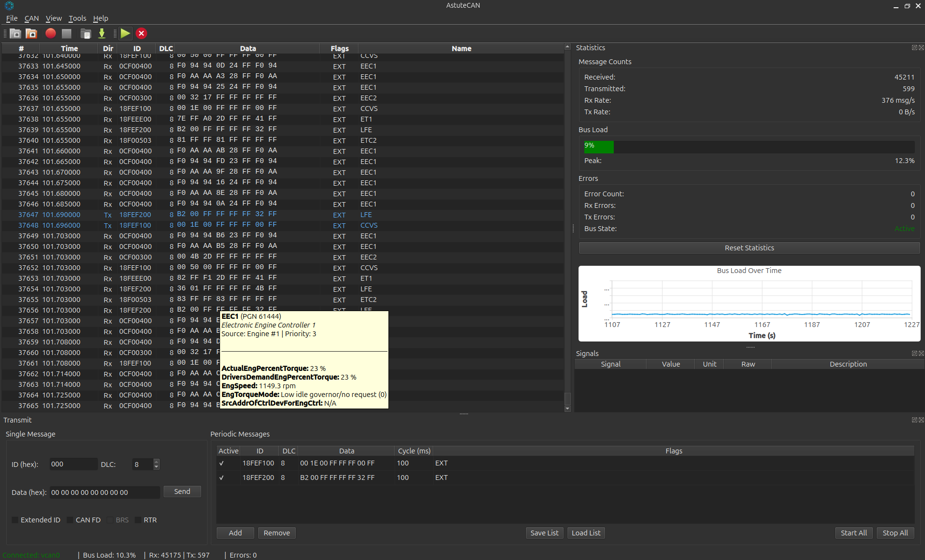
Task: Click the red X clear icon
Action: click(141, 33)
